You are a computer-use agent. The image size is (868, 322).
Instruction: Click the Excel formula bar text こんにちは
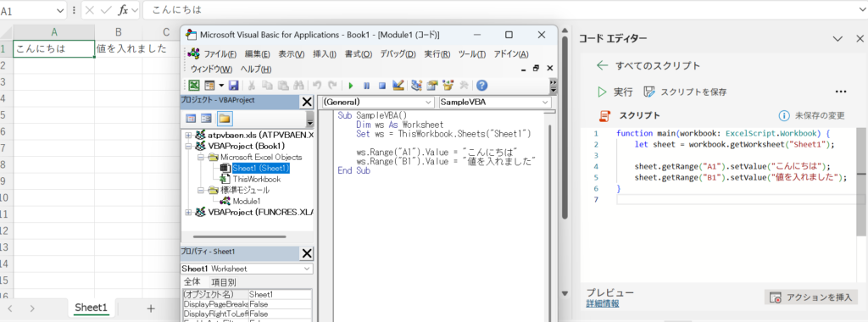[176, 10]
